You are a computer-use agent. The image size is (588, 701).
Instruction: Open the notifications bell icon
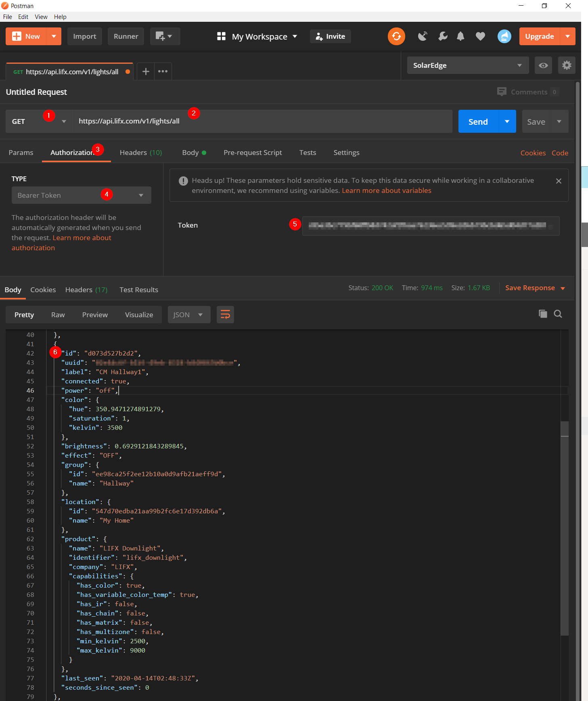(460, 36)
